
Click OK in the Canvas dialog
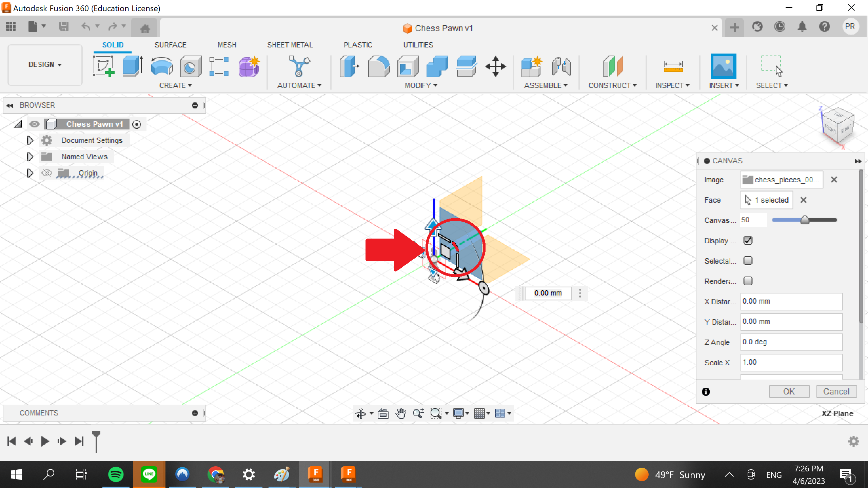(x=789, y=391)
